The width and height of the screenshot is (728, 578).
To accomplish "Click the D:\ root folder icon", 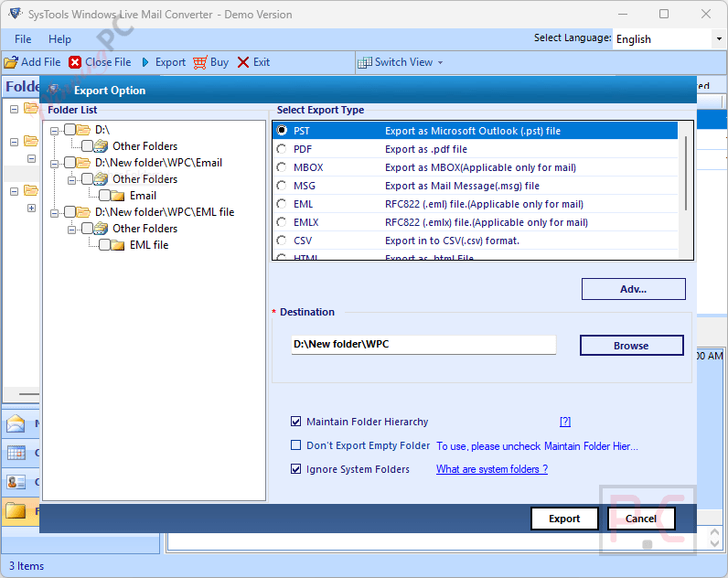I will [x=83, y=130].
